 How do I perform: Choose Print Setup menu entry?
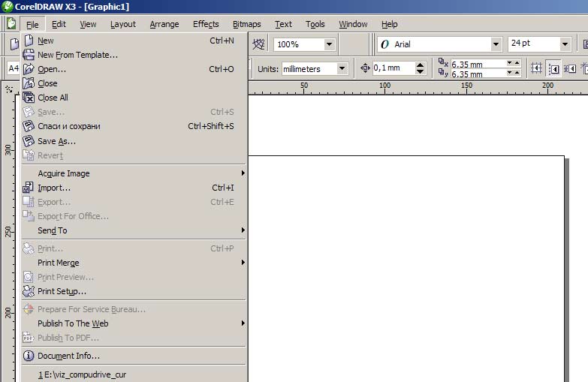[x=134, y=291]
